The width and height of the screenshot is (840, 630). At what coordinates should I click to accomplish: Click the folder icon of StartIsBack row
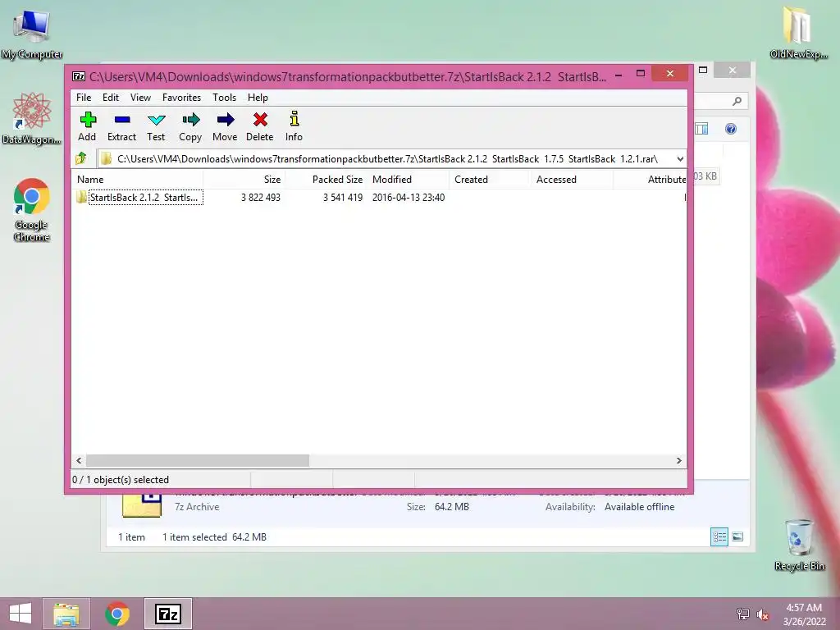(x=81, y=197)
